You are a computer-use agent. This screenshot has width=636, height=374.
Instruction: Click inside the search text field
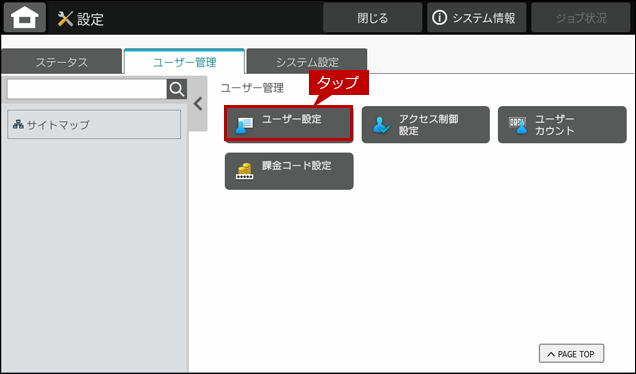coord(87,89)
